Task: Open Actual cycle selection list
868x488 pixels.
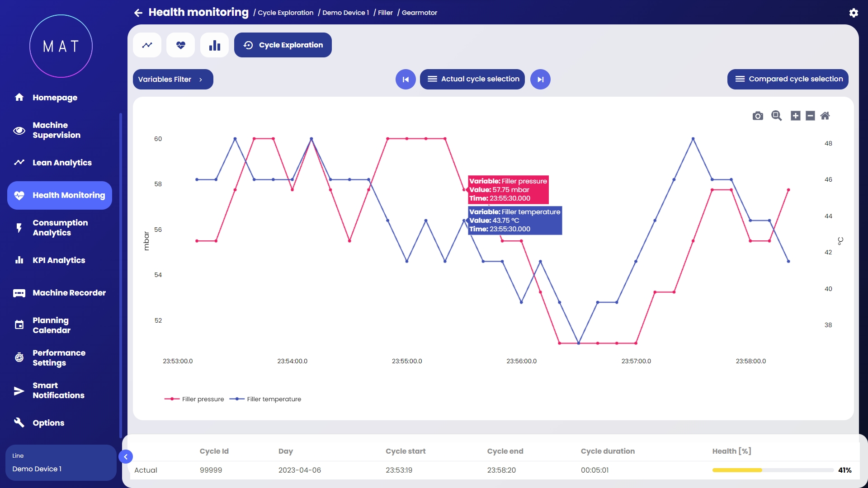Action: pyautogui.click(x=472, y=79)
